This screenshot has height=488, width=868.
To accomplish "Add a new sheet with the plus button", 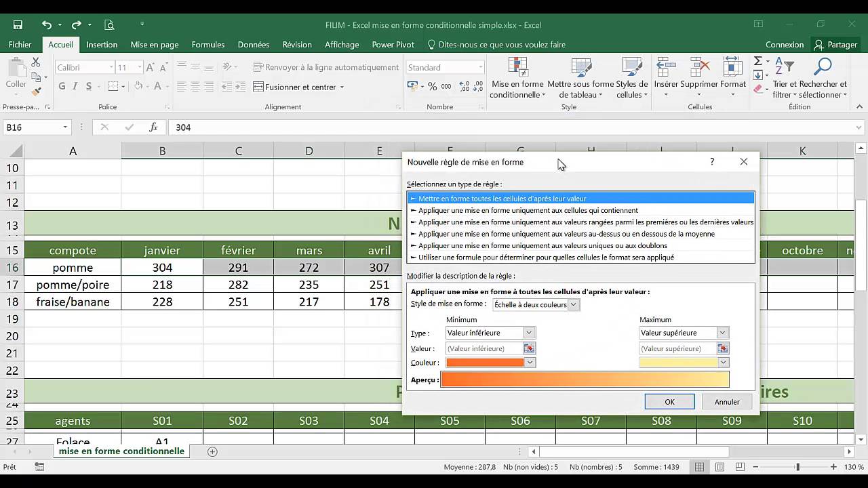I will point(212,451).
